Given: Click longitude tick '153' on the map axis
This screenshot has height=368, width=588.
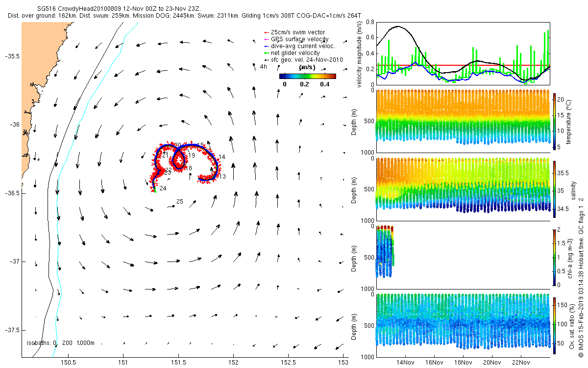Looking at the screenshot, I should point(343,363).
